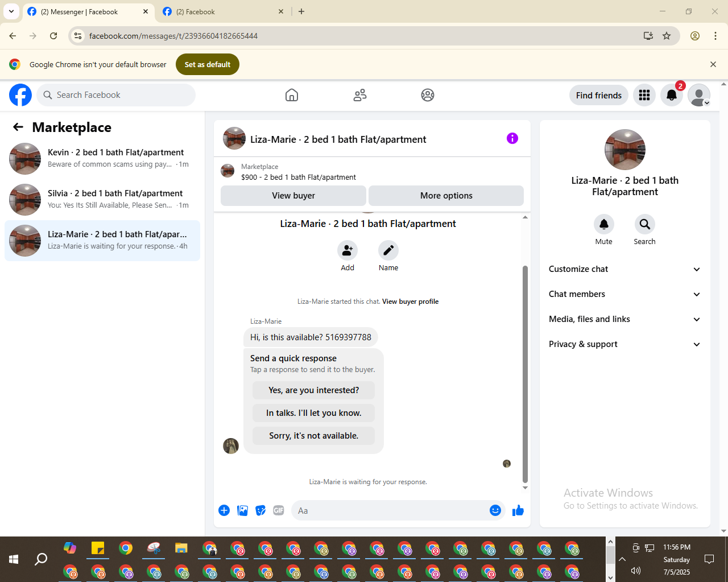Open more actions plus icon in composer

click(x=224, y=510)
